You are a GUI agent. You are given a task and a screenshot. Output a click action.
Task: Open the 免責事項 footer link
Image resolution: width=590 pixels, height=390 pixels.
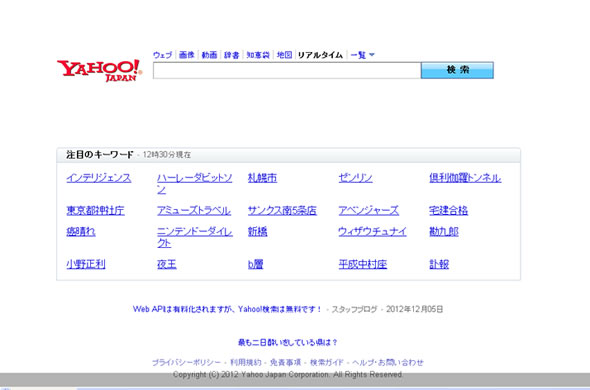point(286,362)
